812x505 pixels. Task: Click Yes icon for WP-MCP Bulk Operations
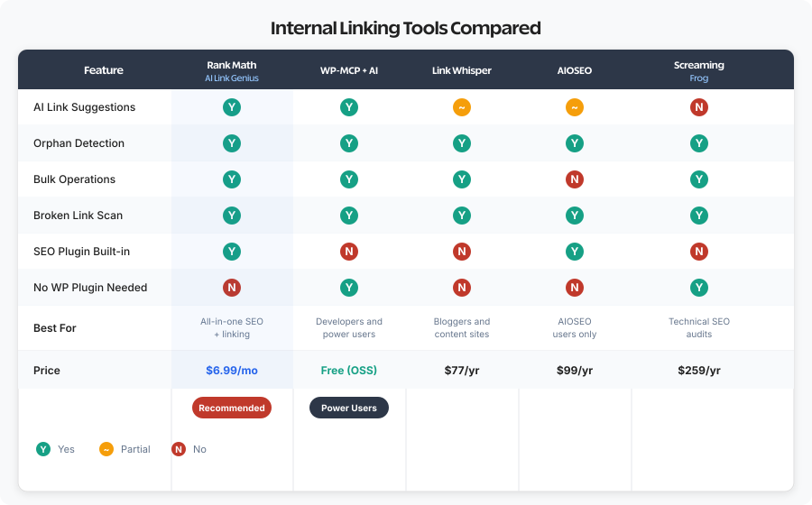tap(349, 179)
